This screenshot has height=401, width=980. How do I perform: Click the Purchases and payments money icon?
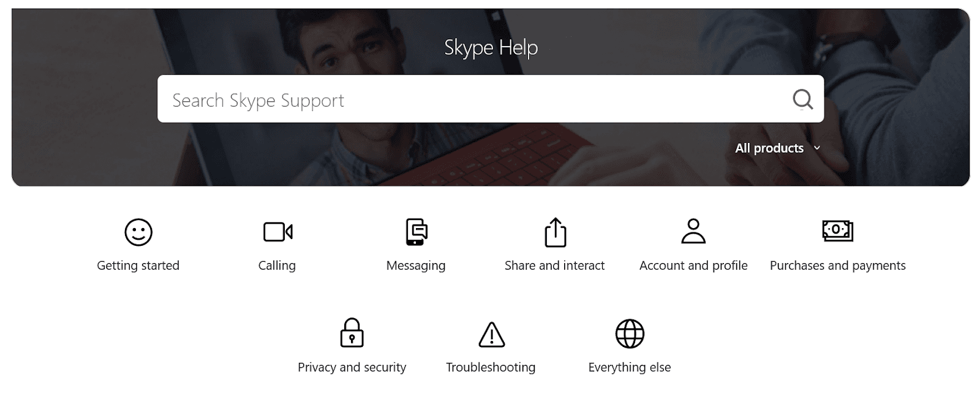(x=837, y=231)
